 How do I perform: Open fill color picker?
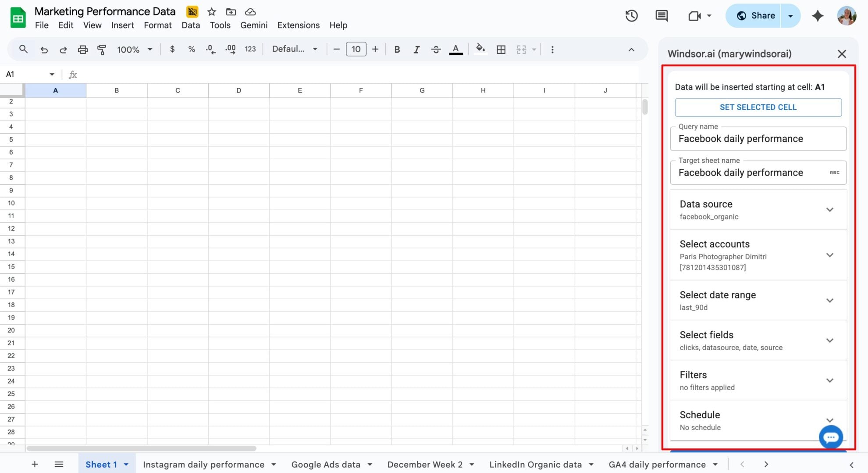[x=480, y=49]
